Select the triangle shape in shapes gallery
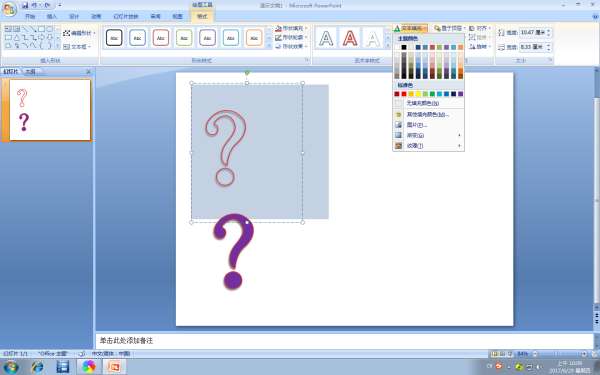This screenshot has height=375, width=600. (16, 38)
